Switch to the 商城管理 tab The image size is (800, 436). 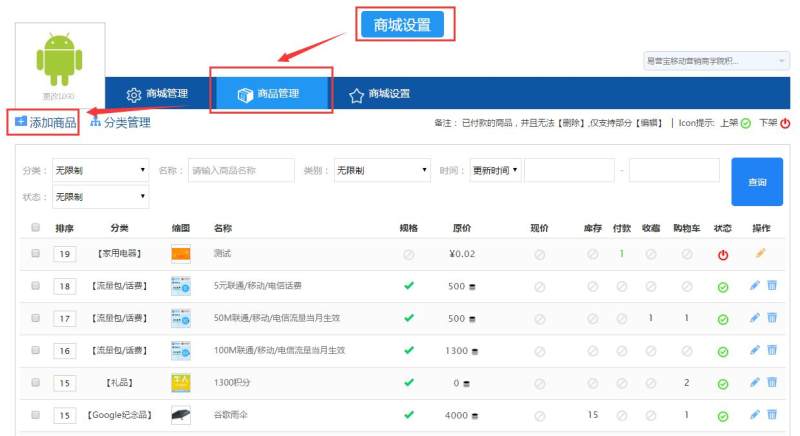[157, 94]
